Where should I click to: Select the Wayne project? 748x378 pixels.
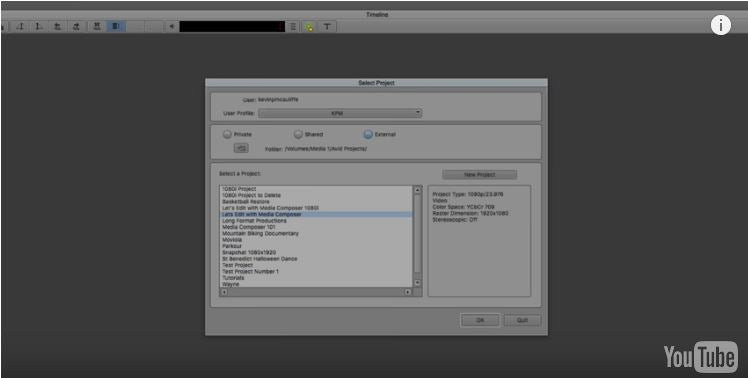pyautogui.click(x=230, y=284)
